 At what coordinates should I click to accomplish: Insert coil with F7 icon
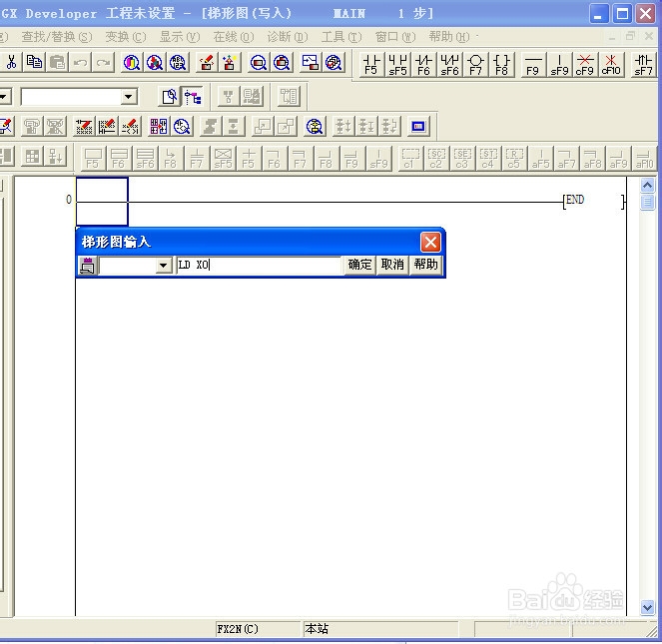[x=476, y=65]
